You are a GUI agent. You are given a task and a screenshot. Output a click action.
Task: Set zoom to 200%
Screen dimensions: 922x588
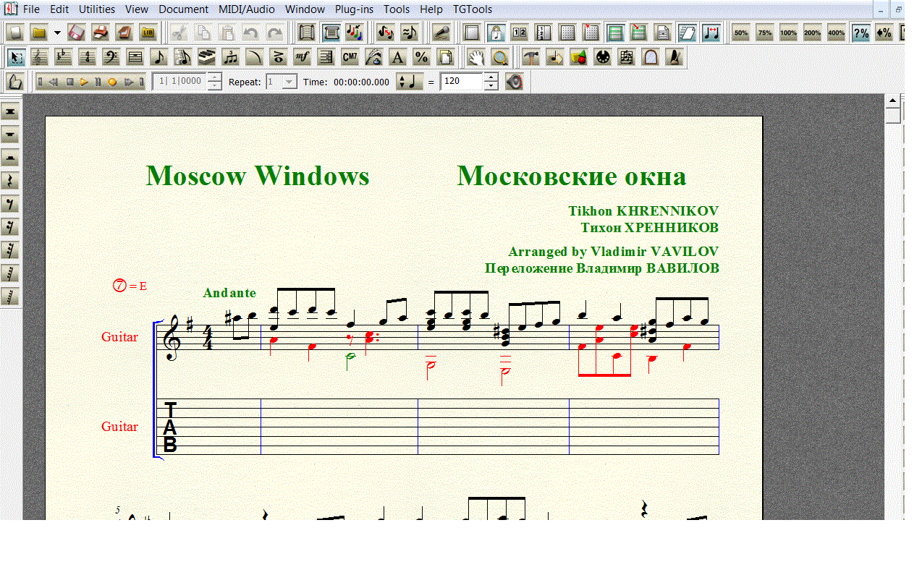(x=812, y=33)
